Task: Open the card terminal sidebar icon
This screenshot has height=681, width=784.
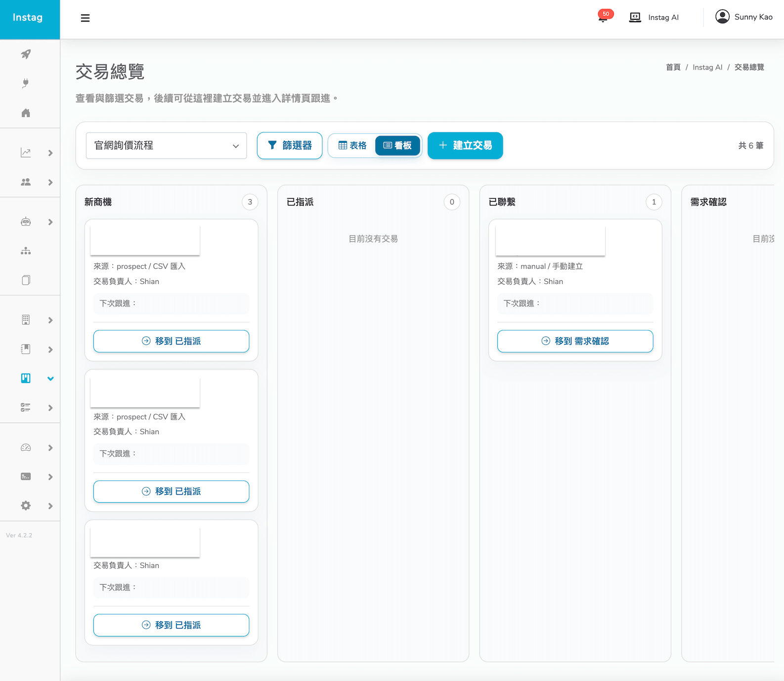Action: click(x=26, y=476)
